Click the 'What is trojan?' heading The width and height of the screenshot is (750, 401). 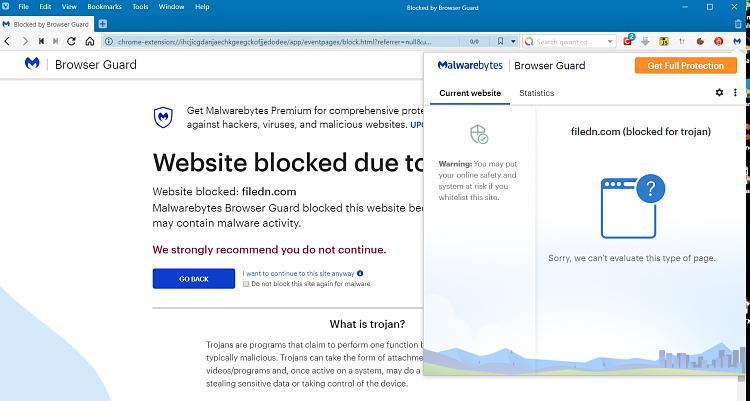point(367,324)
